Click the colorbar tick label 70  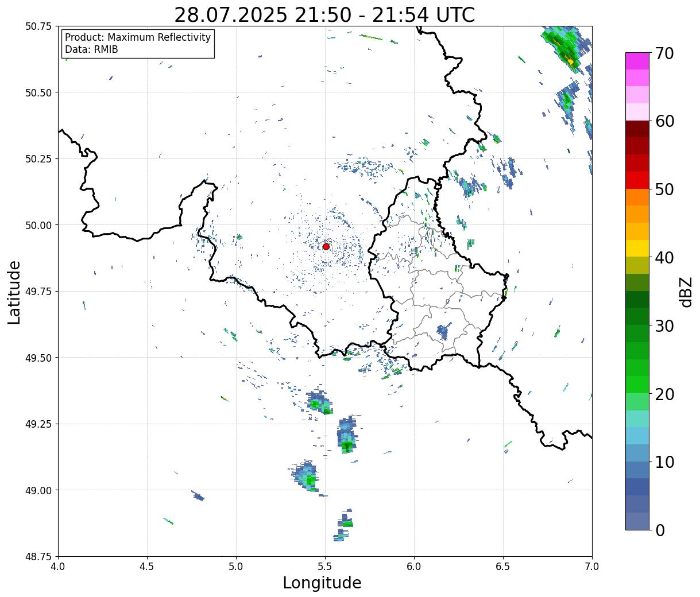click(665, 53)
